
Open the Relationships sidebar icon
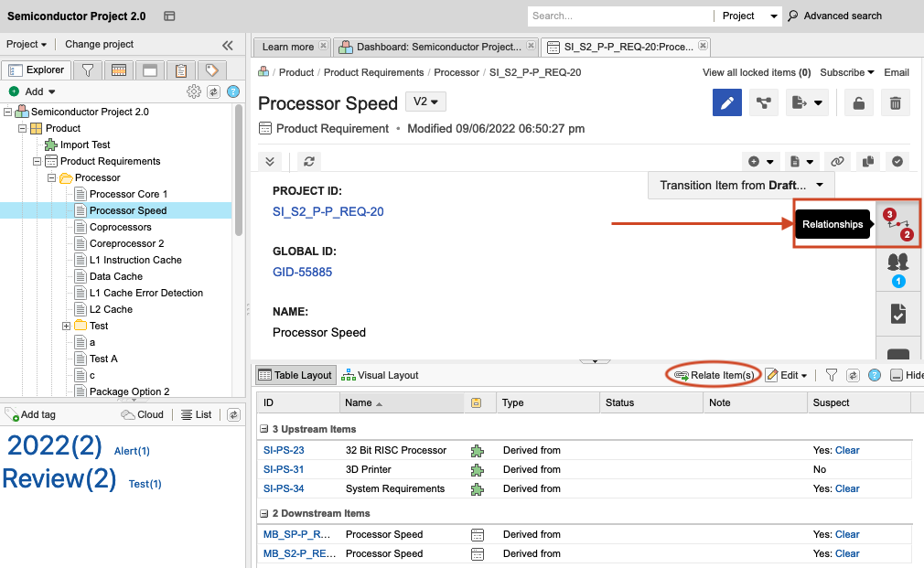(x=897, y=223)
